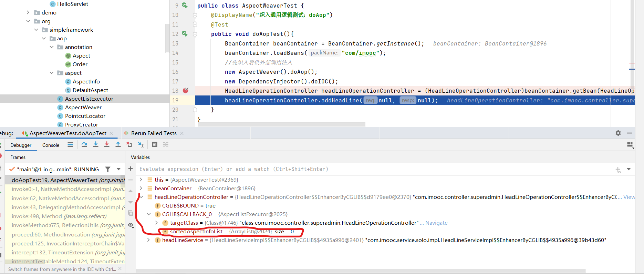This screenshot has width=644, height=274.
Task: Open the Order annotation file
Action: (x=80, y=64)
